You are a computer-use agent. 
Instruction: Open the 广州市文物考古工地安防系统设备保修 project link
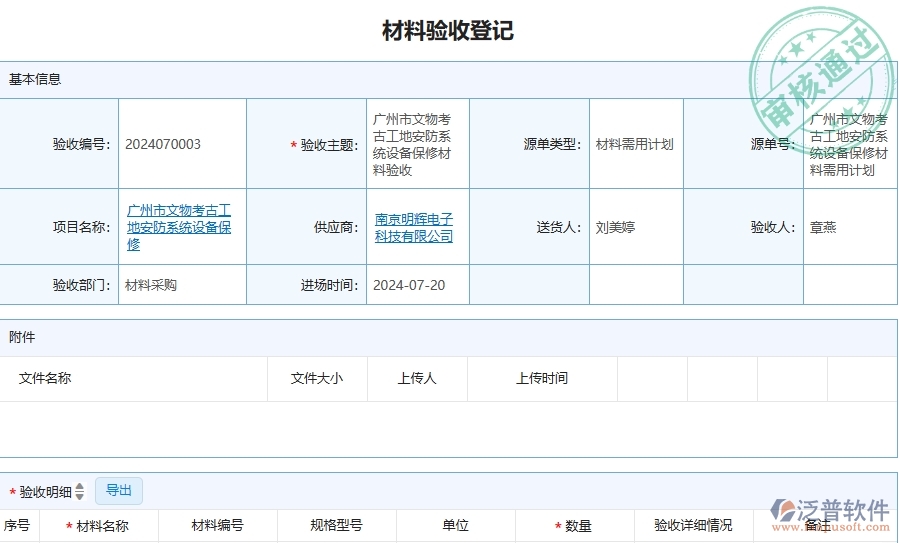(179, 227)
